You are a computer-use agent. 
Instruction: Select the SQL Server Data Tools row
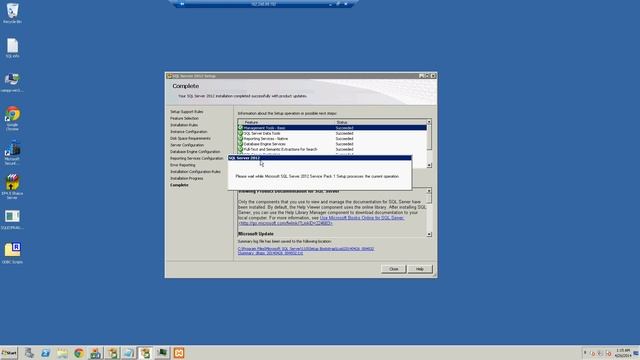332,133
